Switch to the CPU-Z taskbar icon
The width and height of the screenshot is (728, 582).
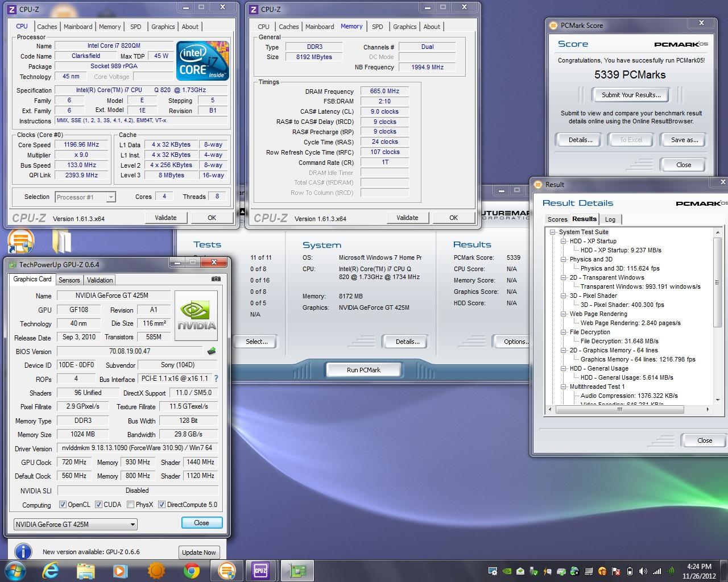click(x=260, y=570)
